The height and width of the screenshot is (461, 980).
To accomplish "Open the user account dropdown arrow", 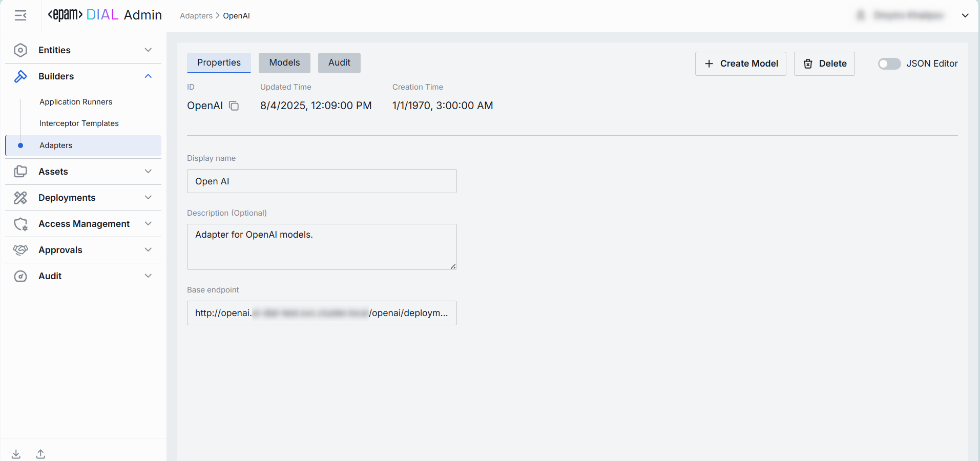I will pos(965,16).
